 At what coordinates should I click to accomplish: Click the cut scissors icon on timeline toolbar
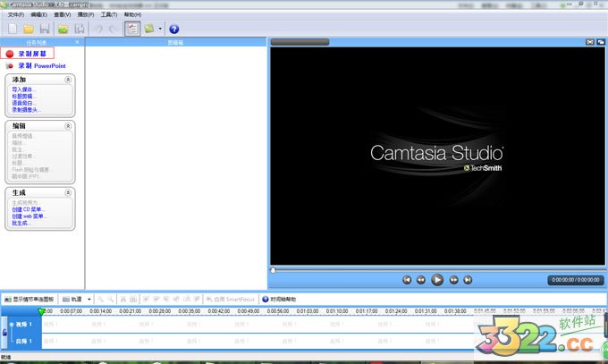[122, 300]
